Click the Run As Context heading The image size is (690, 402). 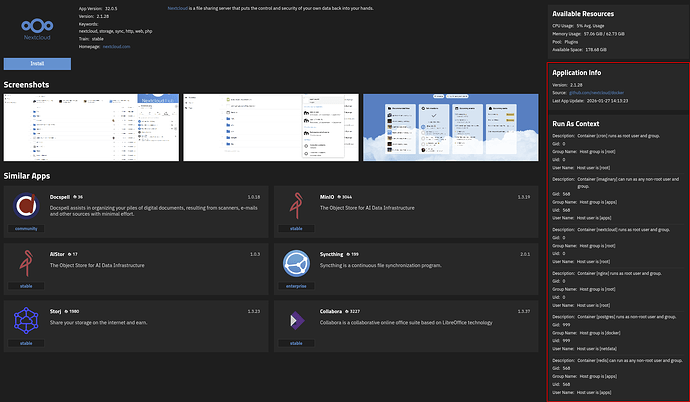576,124
